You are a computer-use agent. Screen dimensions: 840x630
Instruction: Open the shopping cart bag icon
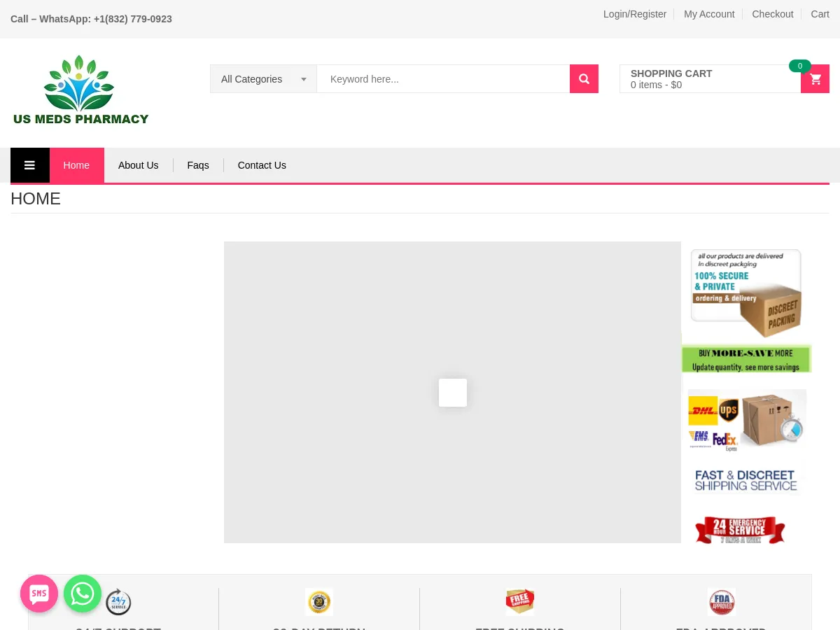point(815,78)
